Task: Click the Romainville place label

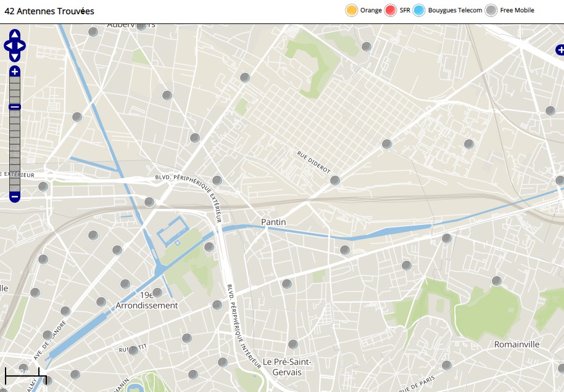Action: point(516,344)
